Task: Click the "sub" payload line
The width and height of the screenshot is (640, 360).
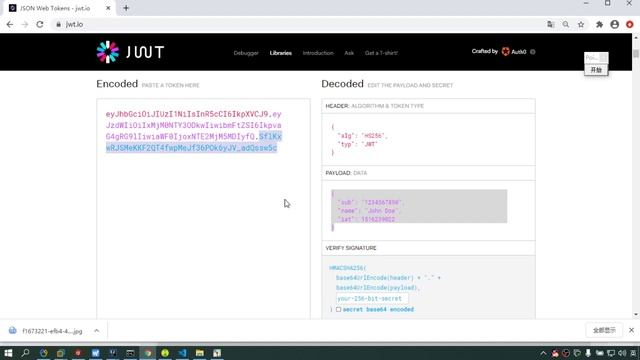Action: pos(370,202)
